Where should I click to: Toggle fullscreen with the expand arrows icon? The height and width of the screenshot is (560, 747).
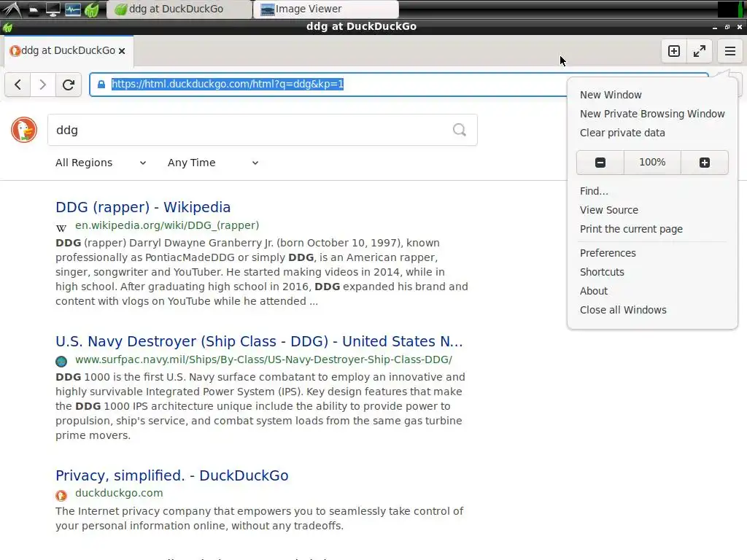coord(700,51)
